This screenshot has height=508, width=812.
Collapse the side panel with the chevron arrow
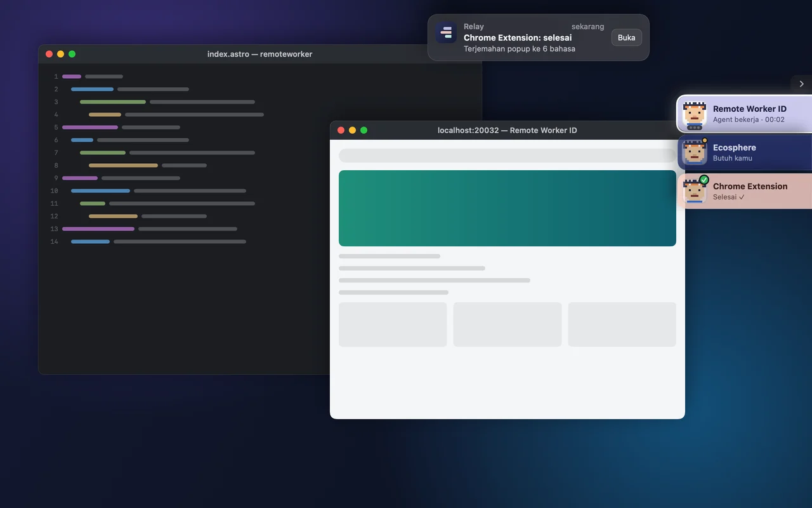click(x=801, y=84)
